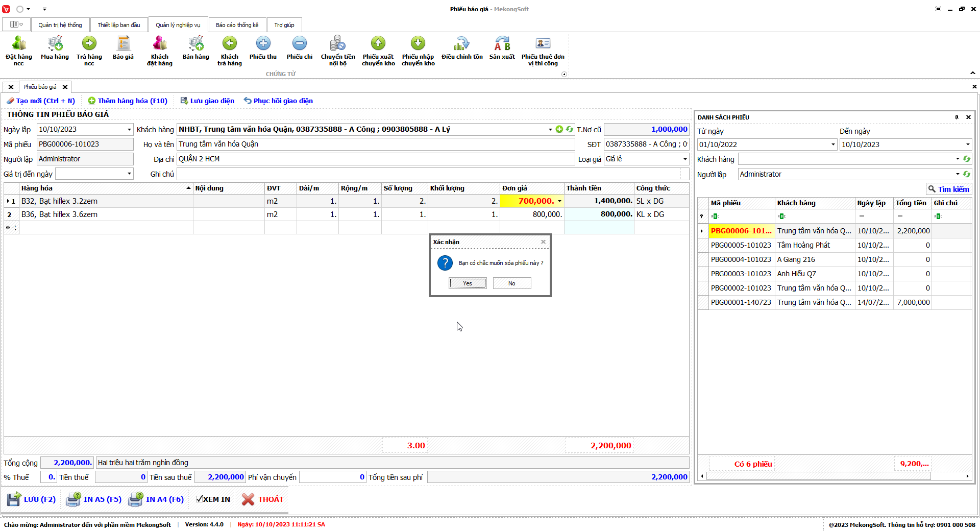Click green add customer plus icon
Image resolution: width=980 pixels, height=531 pixels.
coord(559,130)
